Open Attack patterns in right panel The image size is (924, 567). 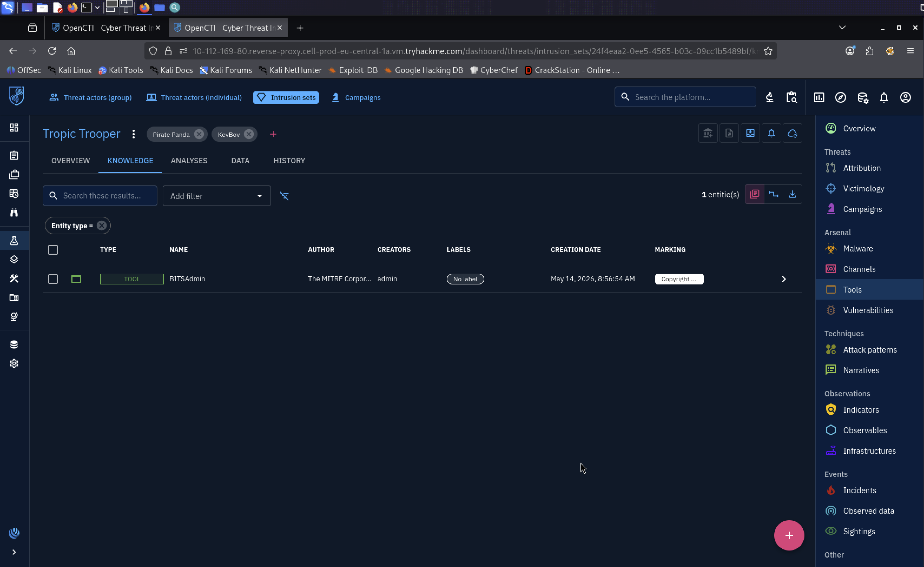coord(870,350)
